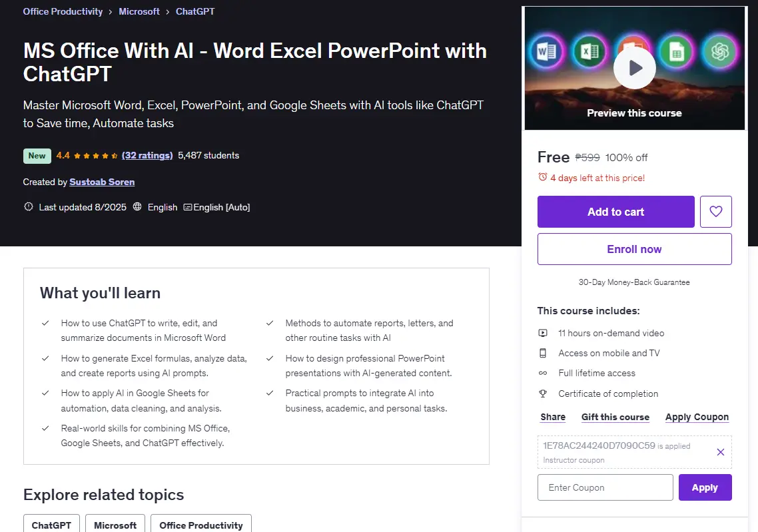The image size is (758, 532).
Task: Open the 32 ratings link
Action: pyautogui.click(x=147, y=156)
